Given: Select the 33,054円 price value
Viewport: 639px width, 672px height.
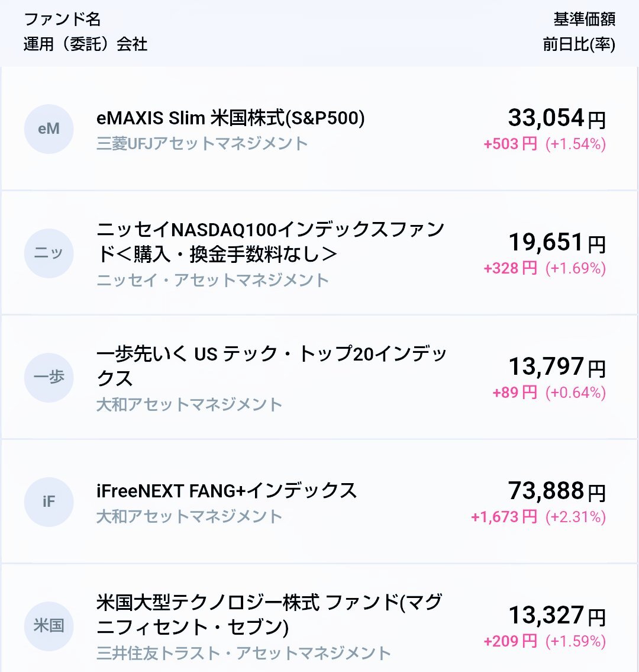Looking at the screenshot, I should [x=557, y=118].
